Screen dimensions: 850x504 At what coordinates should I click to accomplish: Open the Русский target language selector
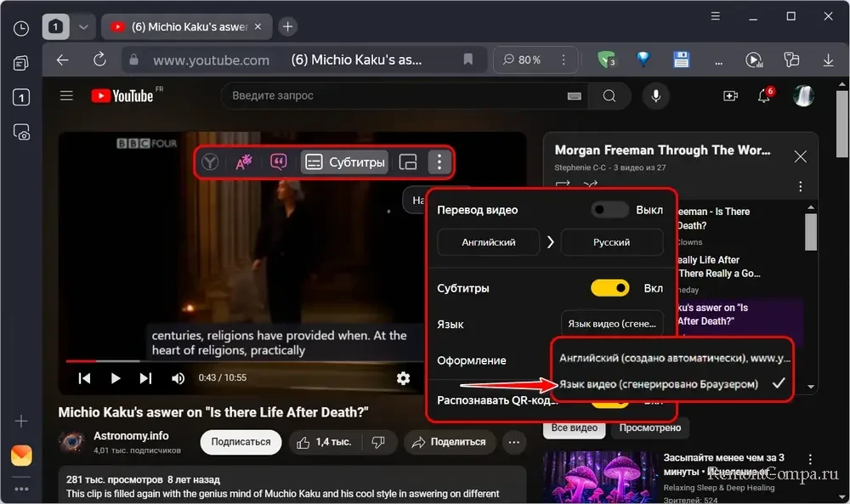(612, 242)
